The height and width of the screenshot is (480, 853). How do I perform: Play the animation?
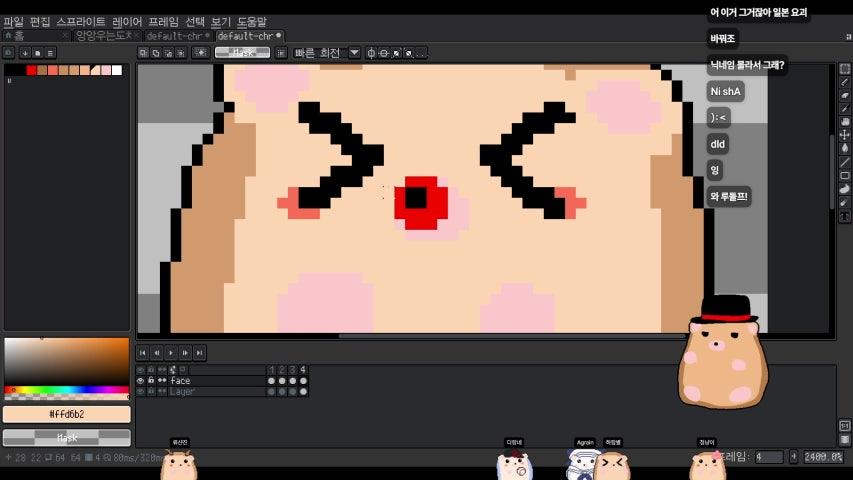(x=171, y=353)
